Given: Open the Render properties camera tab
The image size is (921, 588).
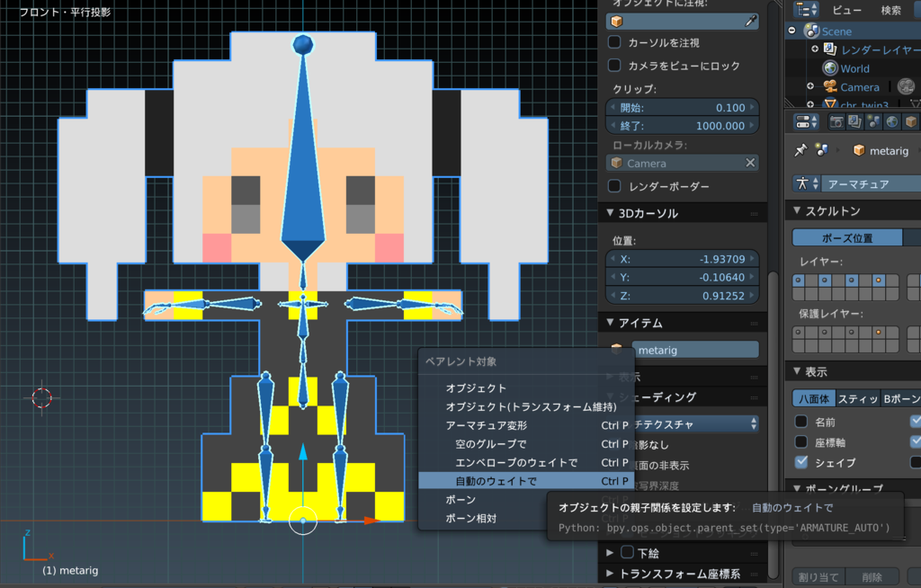Looking at the screenshot, I should click(x=836, y=121).
